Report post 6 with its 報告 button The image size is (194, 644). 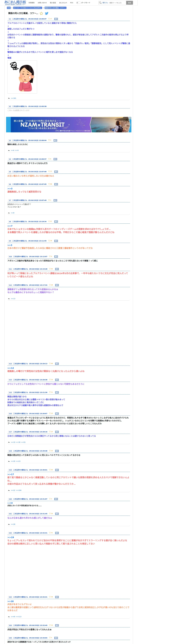[x=56, y=184]
